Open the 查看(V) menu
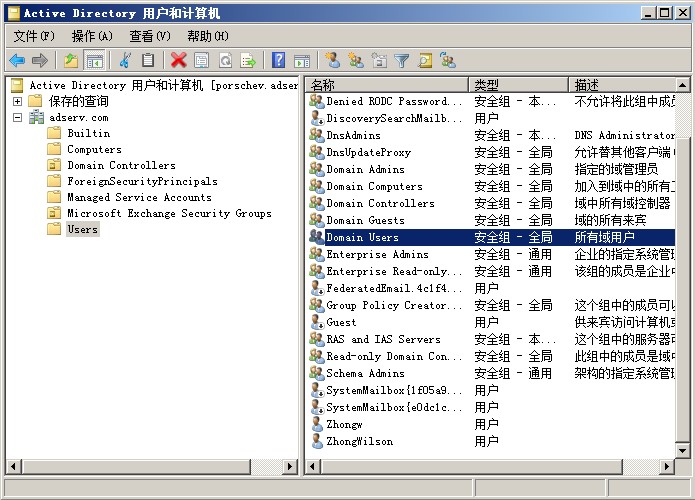The height and width of the screenshot is (500, 695). click(x=150, y=36)
